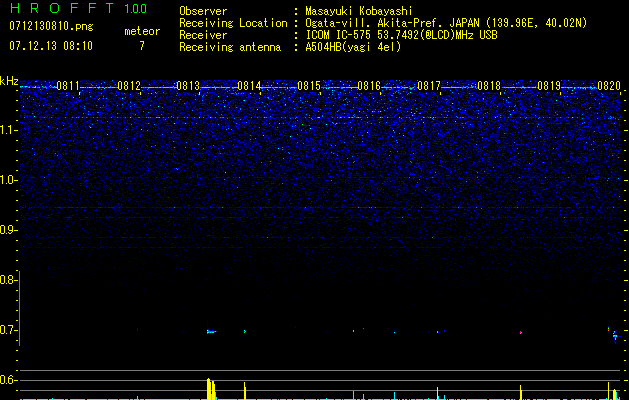
Task: Click the 0.9 frequency axis label
Action: tap(7, 230)
